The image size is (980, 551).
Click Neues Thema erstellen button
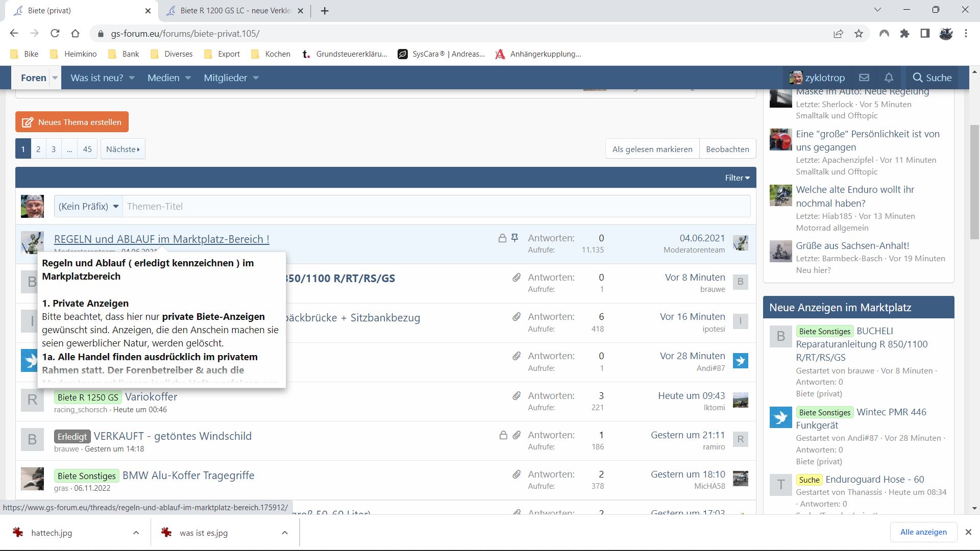72,122
